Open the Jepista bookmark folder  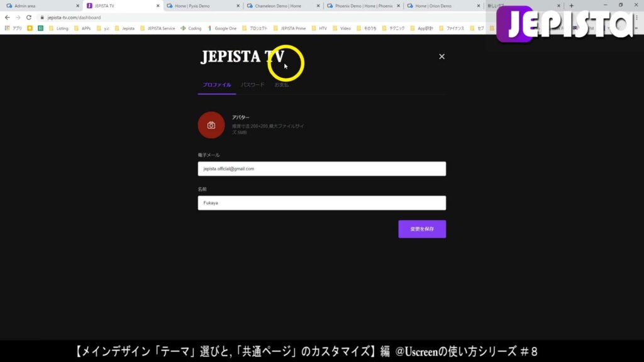pyautogui.click(x=125, y=28)
